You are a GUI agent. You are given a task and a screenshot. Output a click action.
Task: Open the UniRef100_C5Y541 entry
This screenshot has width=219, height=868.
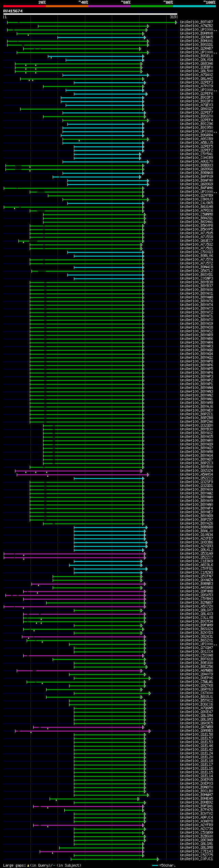[x=196, y=154]
